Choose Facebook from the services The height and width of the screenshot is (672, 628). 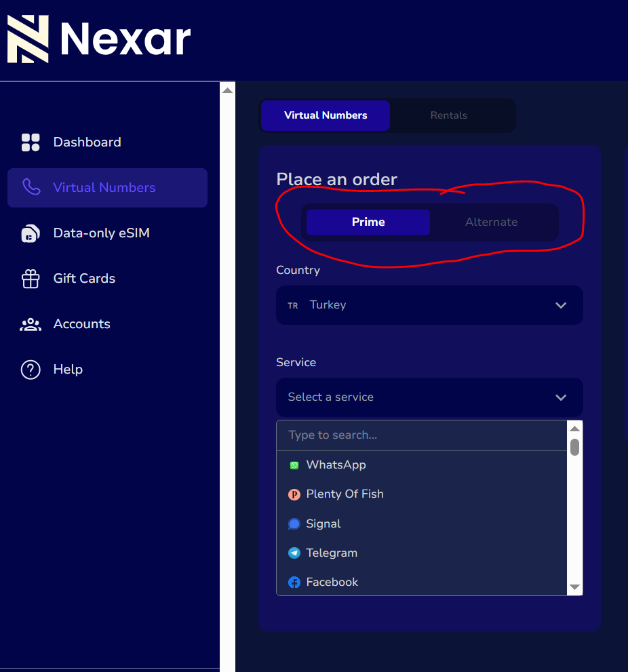[x=332, y=582]
